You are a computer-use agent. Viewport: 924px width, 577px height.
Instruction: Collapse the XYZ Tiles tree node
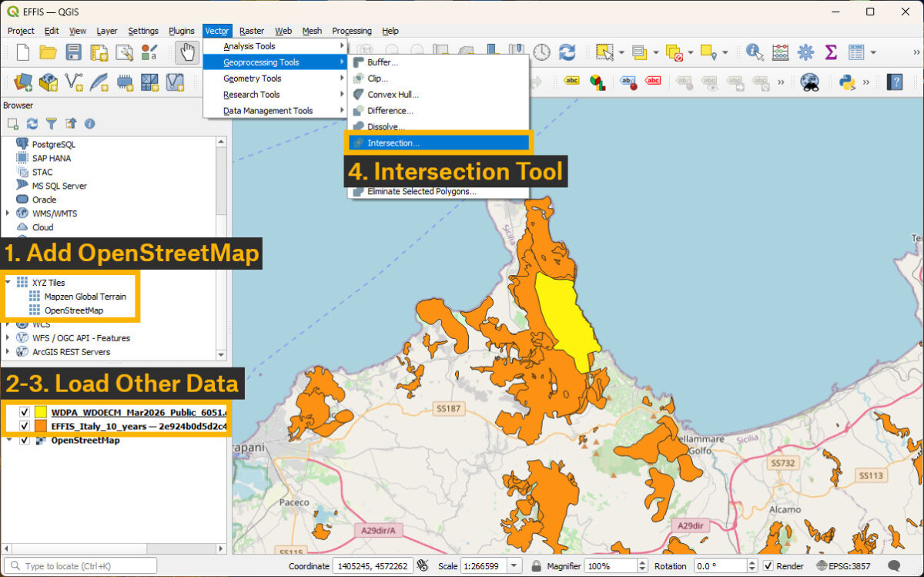tap(8, 283)
